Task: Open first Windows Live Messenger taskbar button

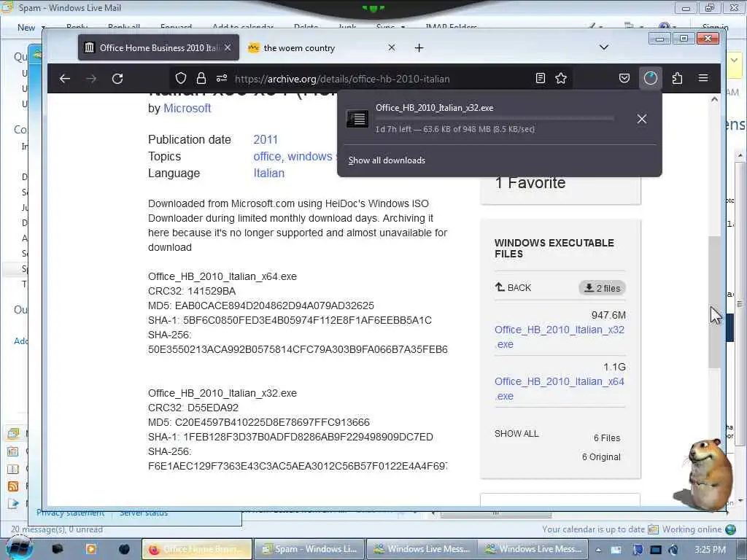Action: (x=421, y=549)
